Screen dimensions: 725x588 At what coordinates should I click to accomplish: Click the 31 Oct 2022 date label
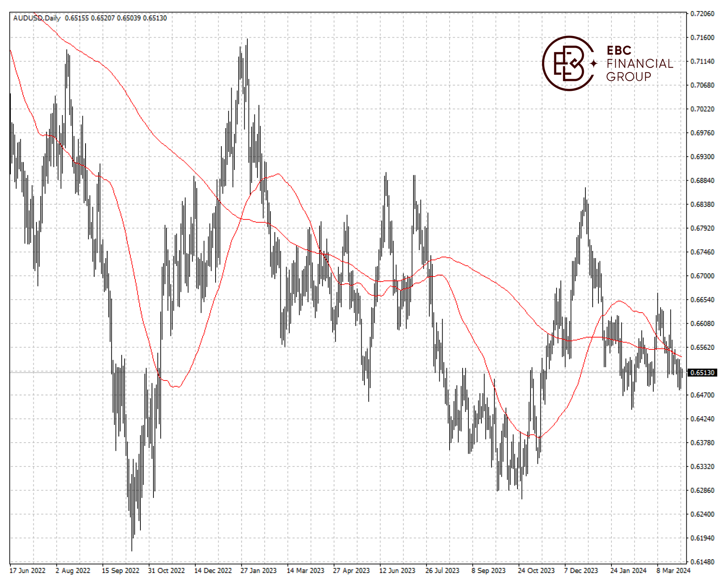click(x=166, y=571)
